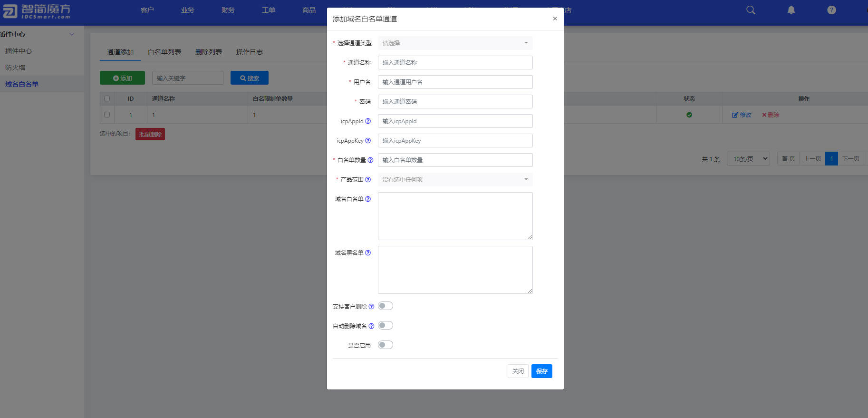Click the 关闭 button
This screenshot has width=868, height=418.
(518, 371)
